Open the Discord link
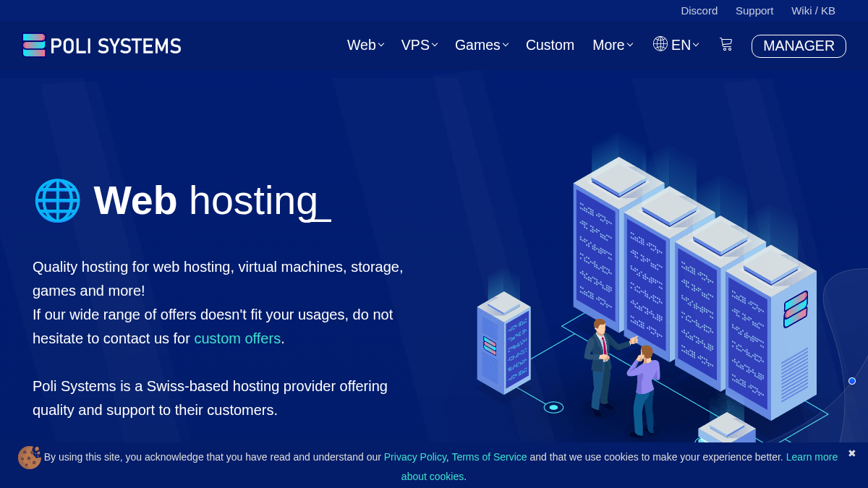Screen dimensions: 868x488 pyautogui.click(x=699, y=10)
